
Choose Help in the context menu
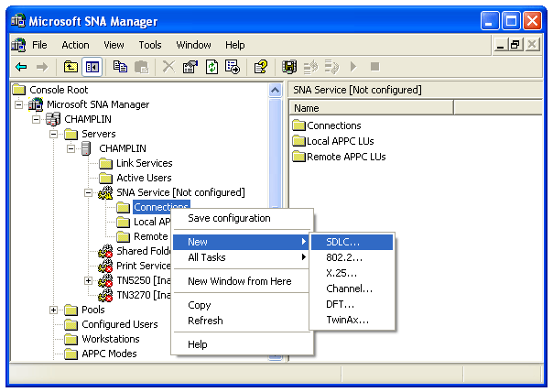point(243,344)
